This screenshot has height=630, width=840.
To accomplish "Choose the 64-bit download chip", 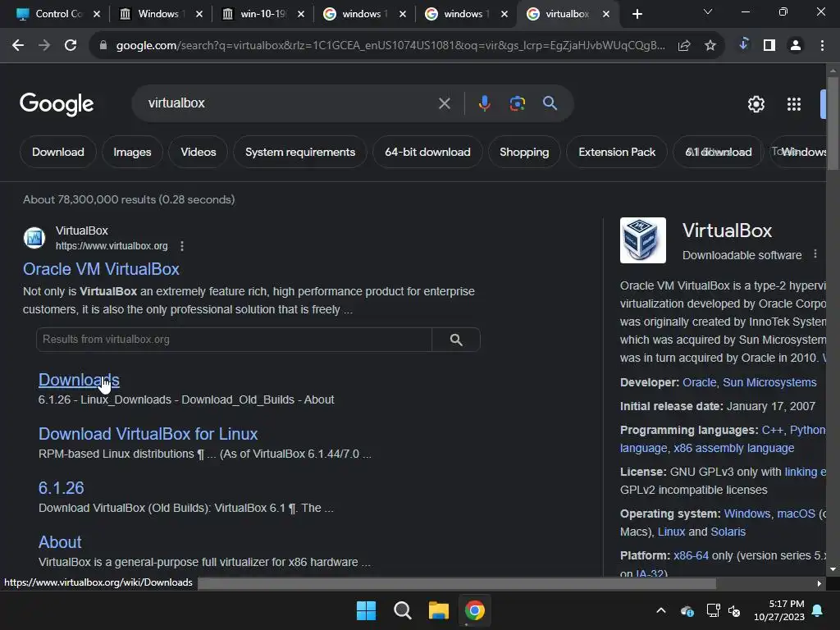I will [x=427, y=152].
